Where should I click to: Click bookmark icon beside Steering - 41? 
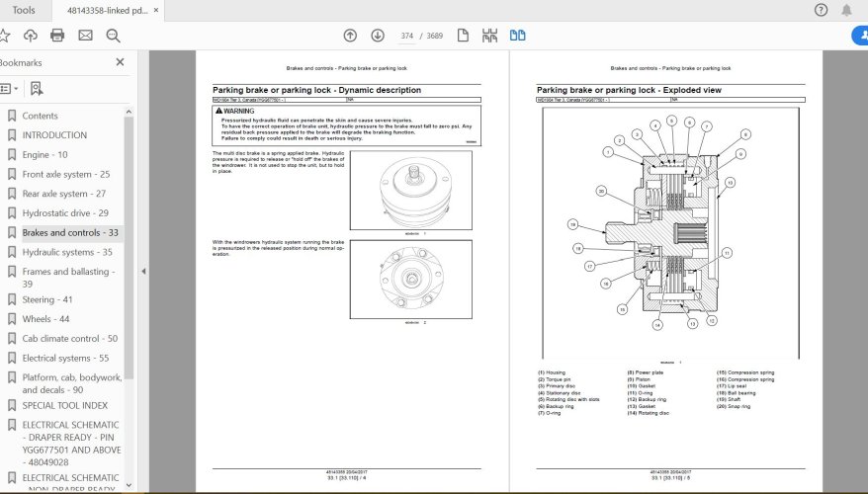click(12, 299)
